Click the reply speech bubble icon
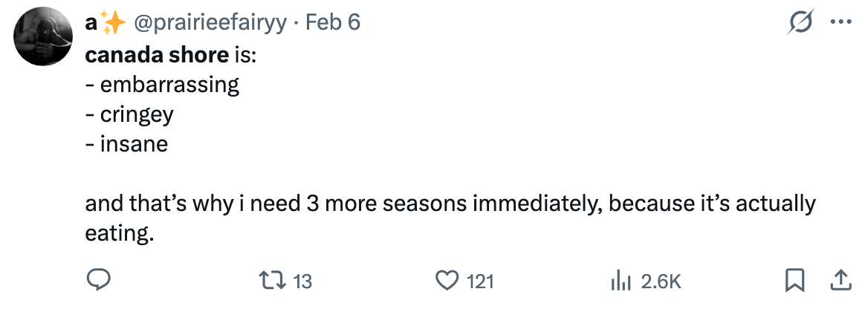The width and height of the screenshot is (868, 312). pos(100,280)
